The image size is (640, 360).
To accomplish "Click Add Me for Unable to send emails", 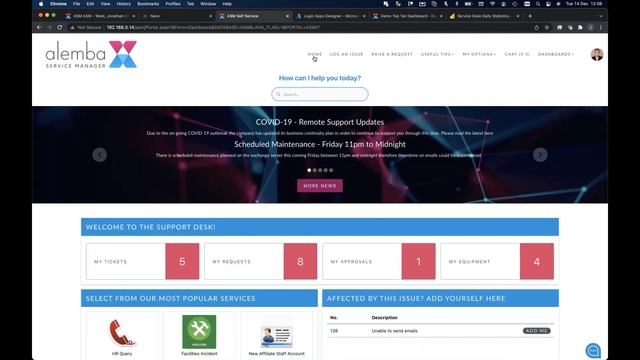I will pos(536,331).
